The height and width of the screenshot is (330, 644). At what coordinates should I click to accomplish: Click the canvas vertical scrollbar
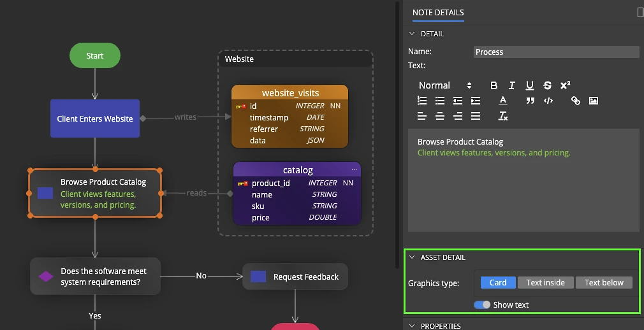click(x=397, y=136)
